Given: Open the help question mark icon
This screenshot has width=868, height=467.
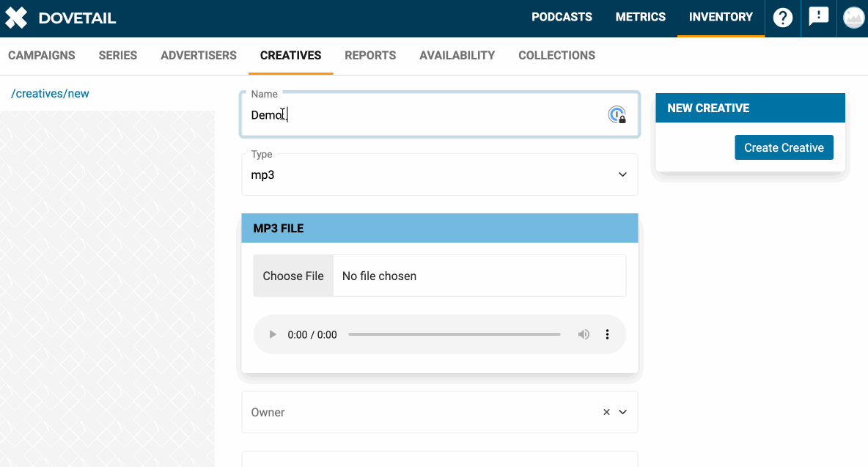Looking at the screenshot, I should click(783, 18).
